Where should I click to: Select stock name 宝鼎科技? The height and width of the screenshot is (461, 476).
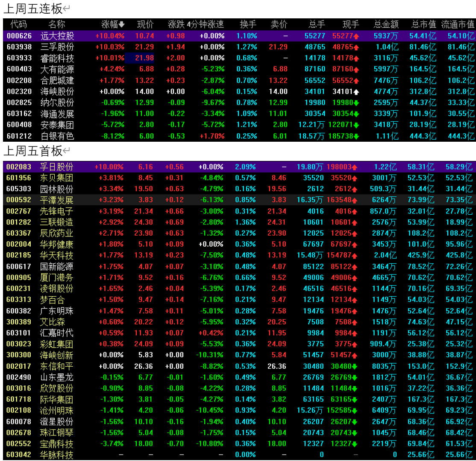tap(56, 444)
